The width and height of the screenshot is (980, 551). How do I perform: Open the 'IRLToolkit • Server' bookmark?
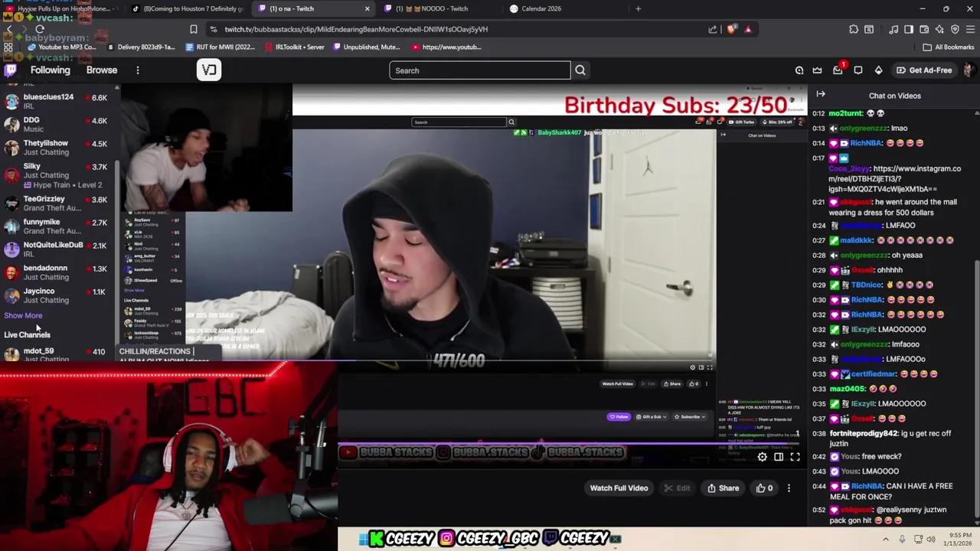(x=293, y=47)
